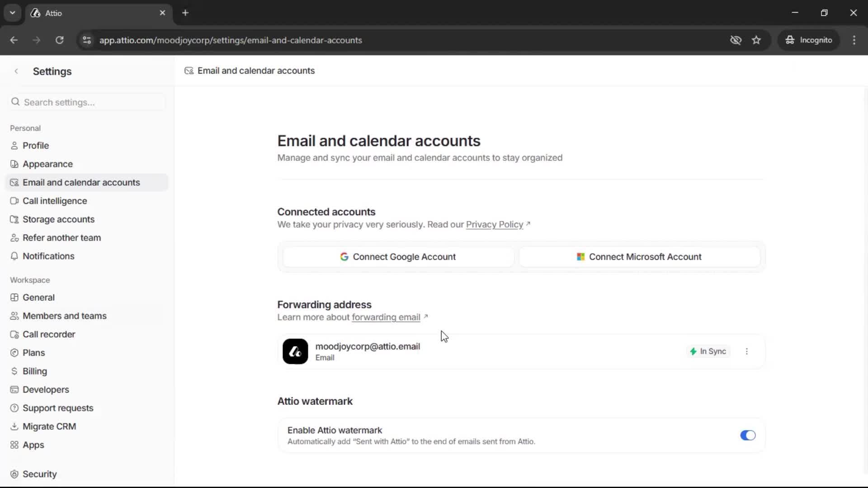Collapse Settings with the back chevron
The width and height of the screenshot is (868, 488).
(16, 71)
